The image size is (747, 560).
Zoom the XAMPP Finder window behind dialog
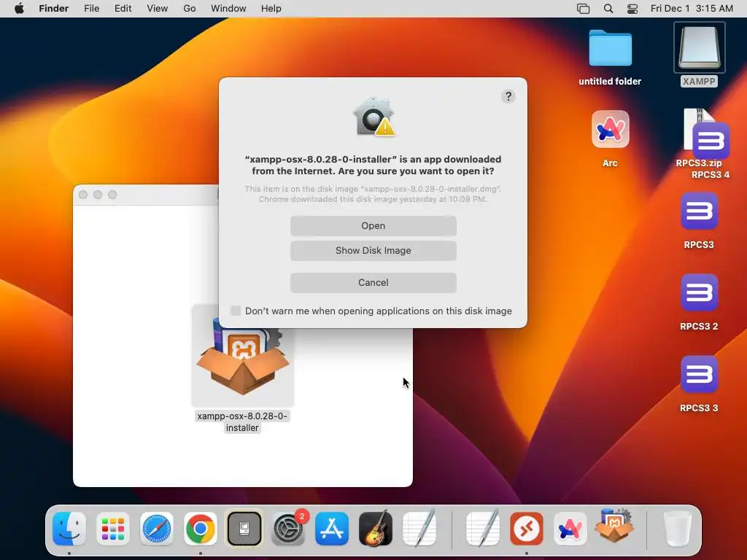tap(112, 195)
